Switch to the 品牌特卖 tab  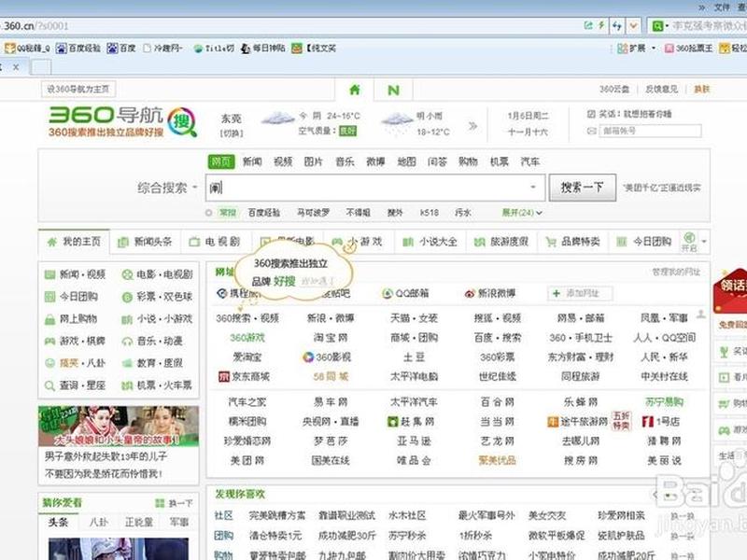[x=572, y=242]
